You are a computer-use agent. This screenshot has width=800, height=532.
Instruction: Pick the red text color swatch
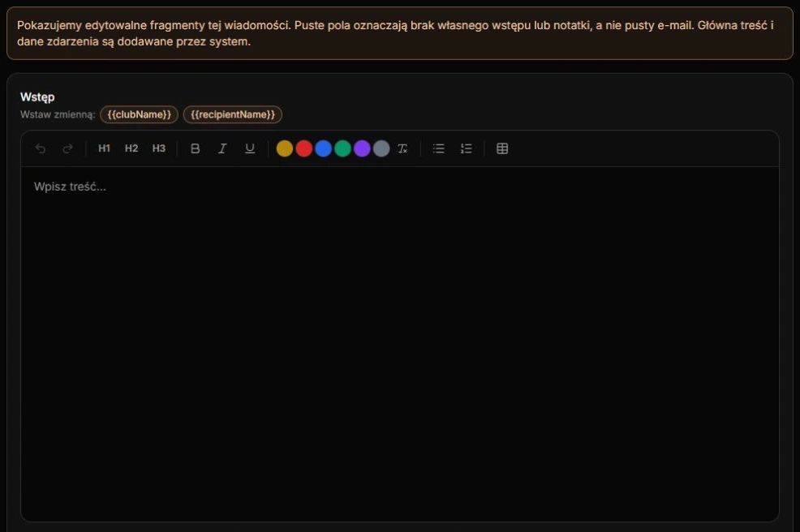click(304, 148)
